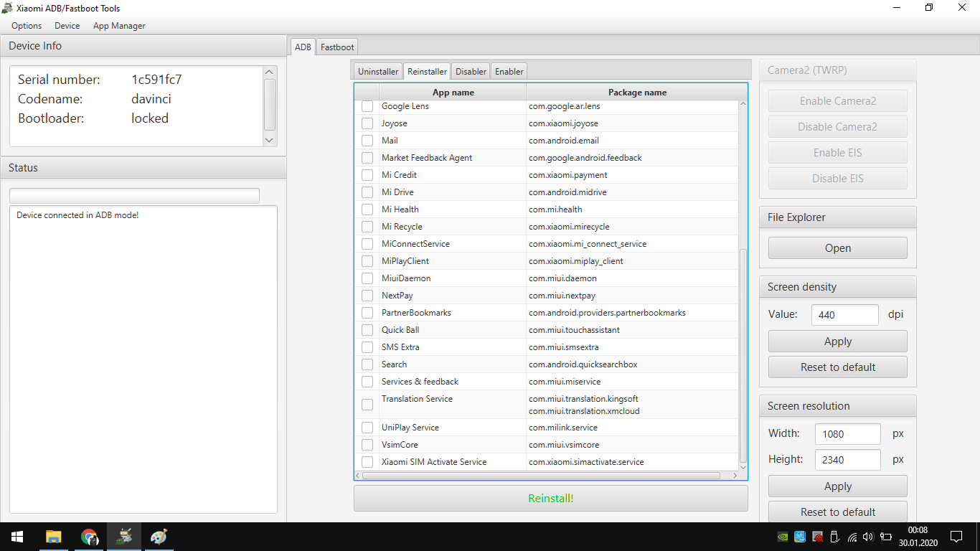Open the Windows Start menu
The height and width of the screenshot is (551, 980).
tap(17, 537)
